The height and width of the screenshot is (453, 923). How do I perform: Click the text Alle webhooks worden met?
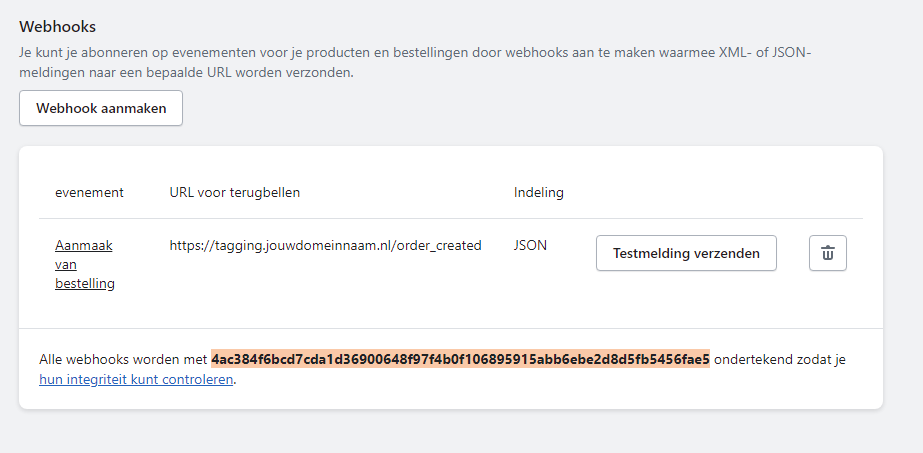point(124,359)
